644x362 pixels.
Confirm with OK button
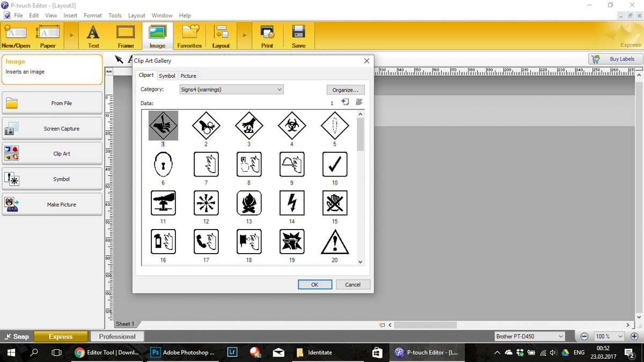pyautogui.click(x=315, y=285)
